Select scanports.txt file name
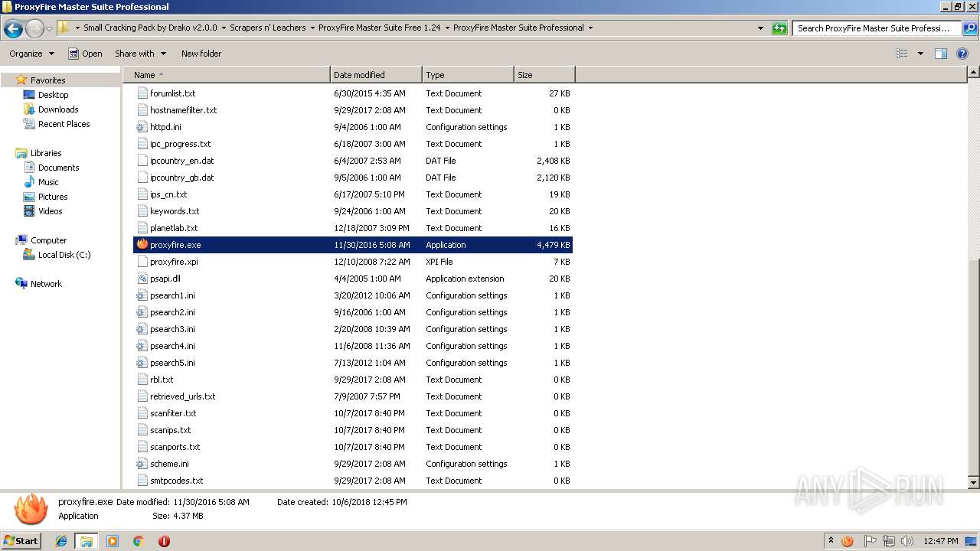This screenshot has width=980, height=551. [175, 447]
